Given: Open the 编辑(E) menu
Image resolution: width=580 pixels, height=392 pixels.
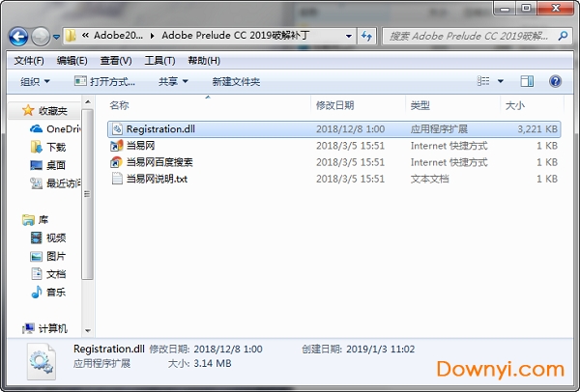Looking at the screenshot, I should click(x=72, y=61).
